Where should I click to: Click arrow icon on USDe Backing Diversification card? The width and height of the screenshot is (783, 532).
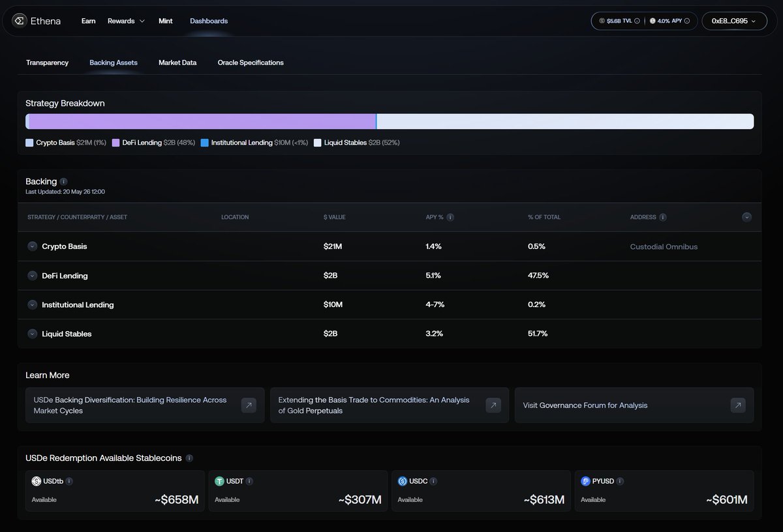coord(249,406)
